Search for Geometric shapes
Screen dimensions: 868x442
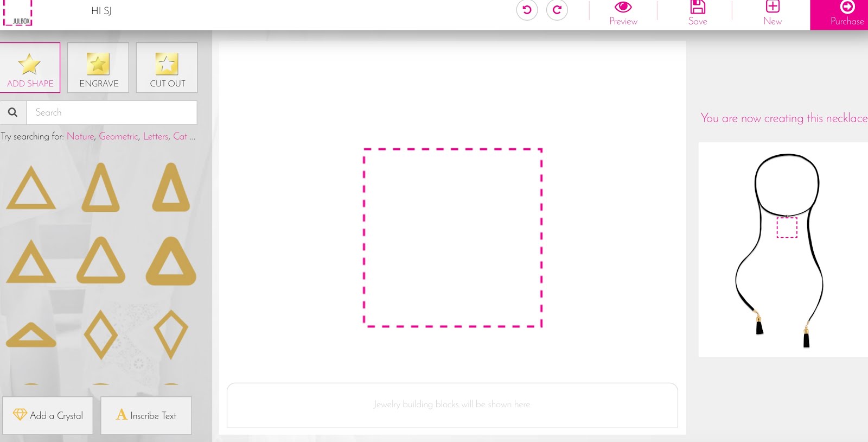[118, 136]
